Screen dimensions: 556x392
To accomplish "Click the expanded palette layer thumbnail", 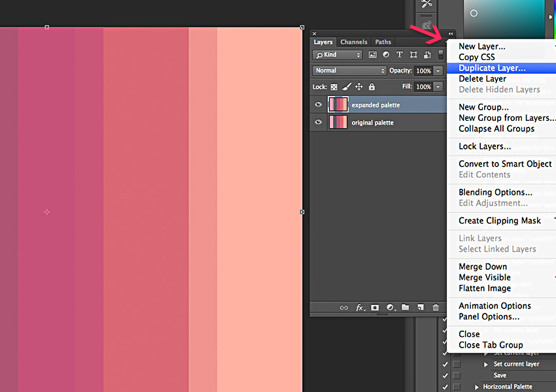I will tap(338, 104).
